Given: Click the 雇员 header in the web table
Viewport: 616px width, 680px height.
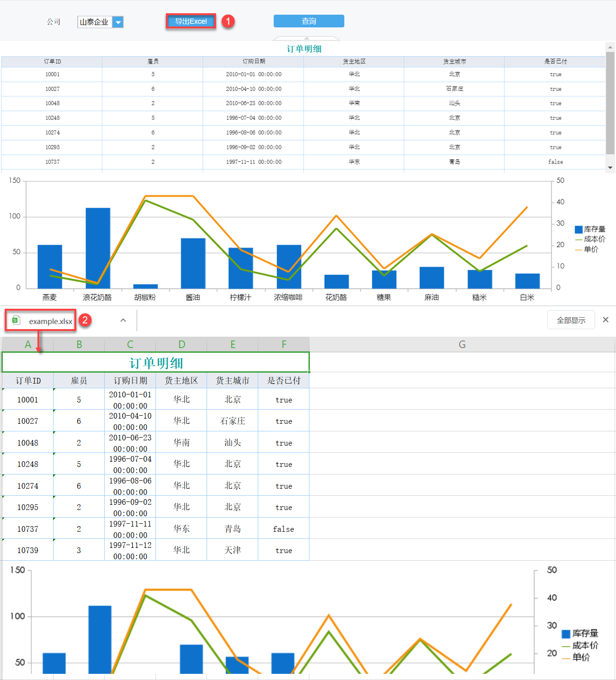Looking at the screenshot, I should coord(153,62).
